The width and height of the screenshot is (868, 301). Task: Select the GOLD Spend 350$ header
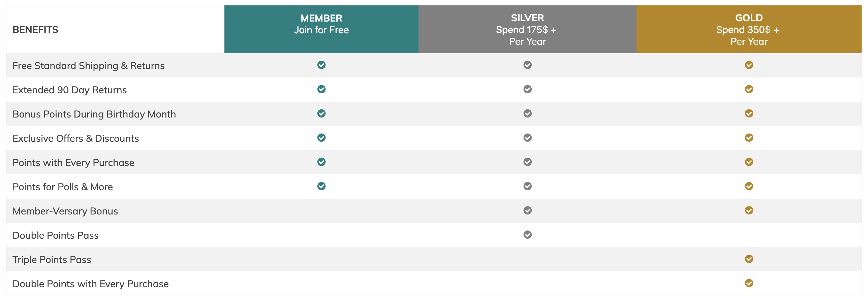[x=749, y=29]
